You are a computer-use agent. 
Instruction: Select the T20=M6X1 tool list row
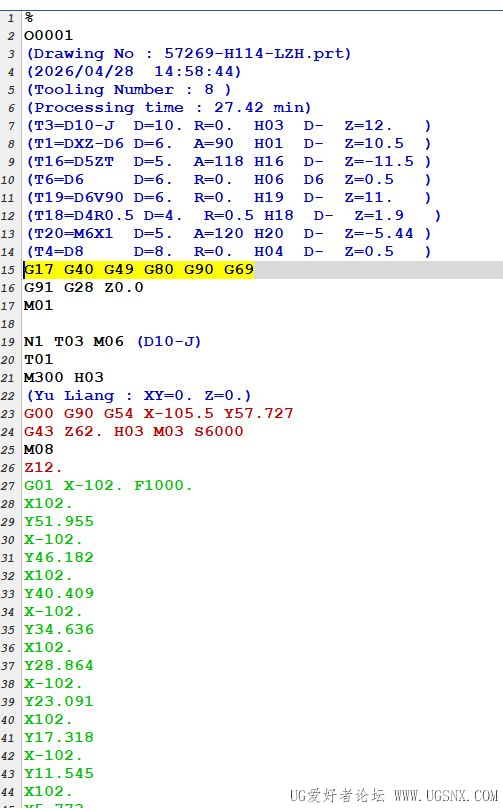pyautogui.click(x=228, y=234)
